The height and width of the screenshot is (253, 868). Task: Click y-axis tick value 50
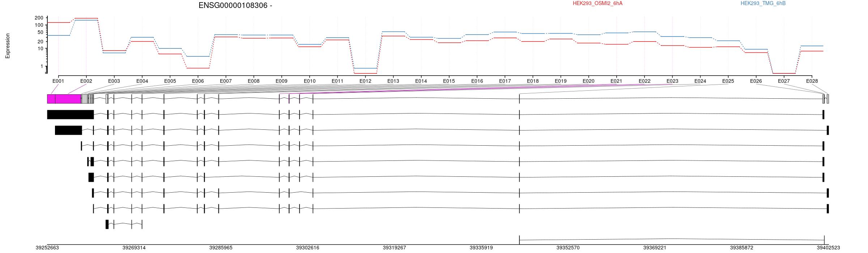(x=41, y=32)
